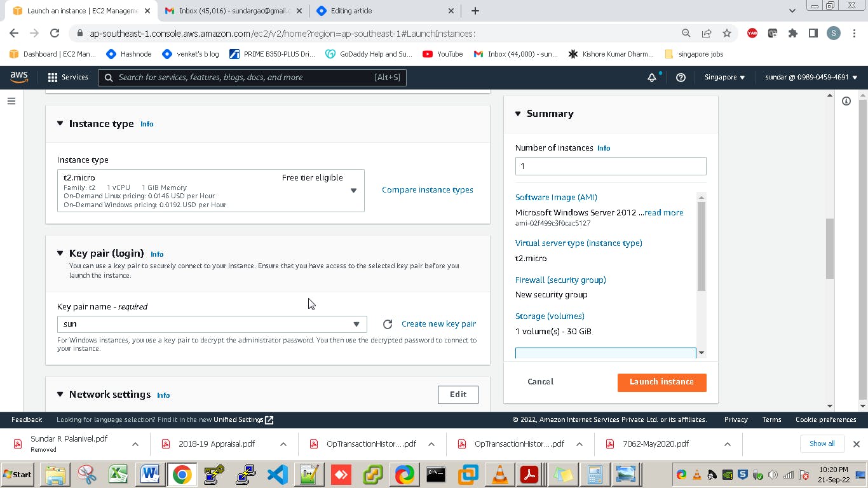The image size is (868, 488).
Task: Reload the browser page
Action: click(55, 34)
